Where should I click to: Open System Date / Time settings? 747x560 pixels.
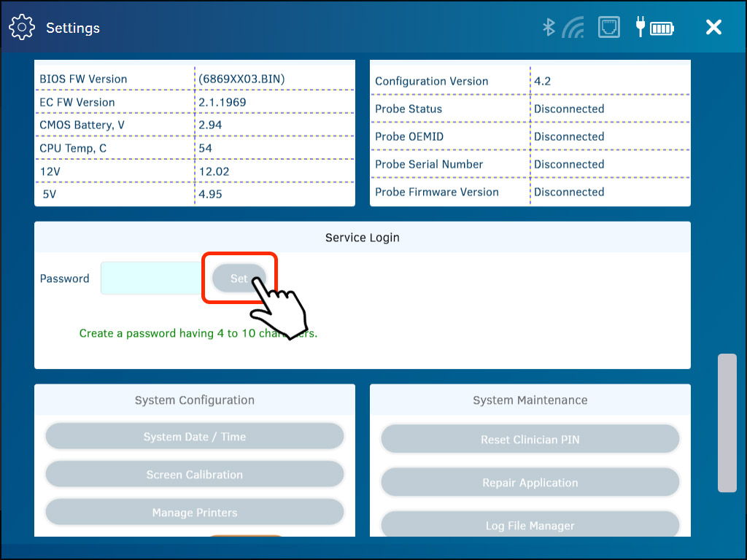(x=194, y=435)
